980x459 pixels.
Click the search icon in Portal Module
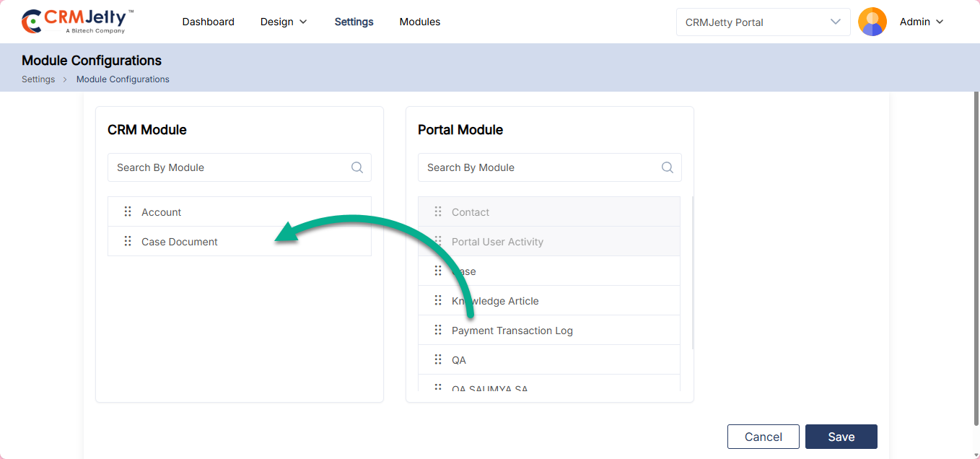point(668,167)
